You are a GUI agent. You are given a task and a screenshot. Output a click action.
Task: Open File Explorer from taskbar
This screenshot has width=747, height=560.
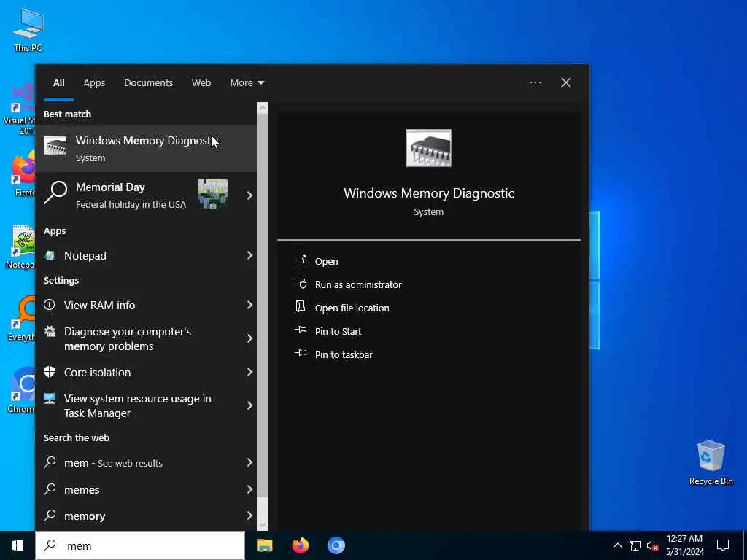264,545
